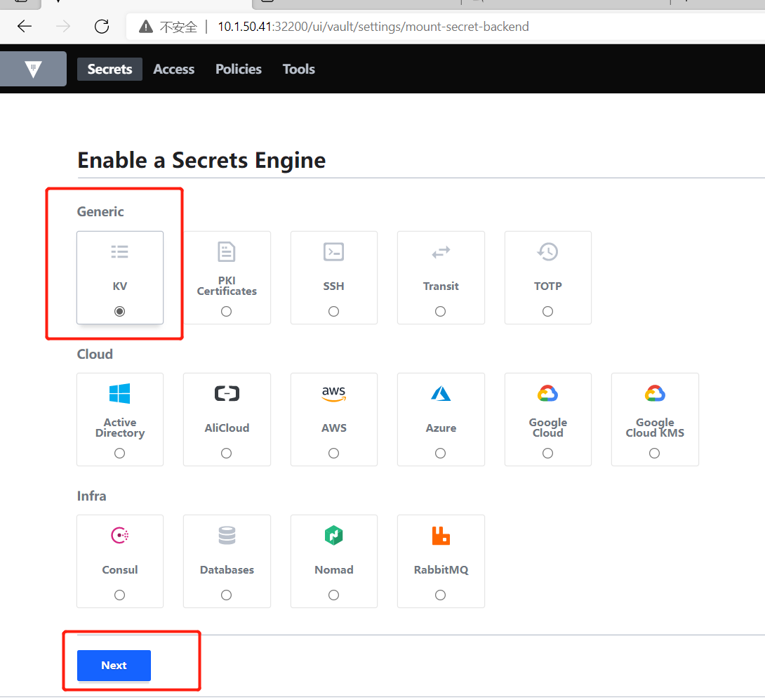Select the Transit radio button
Image resolution: width=765 pixels, height=700 pixels.
pyautogui.click(x=441, y=312)
